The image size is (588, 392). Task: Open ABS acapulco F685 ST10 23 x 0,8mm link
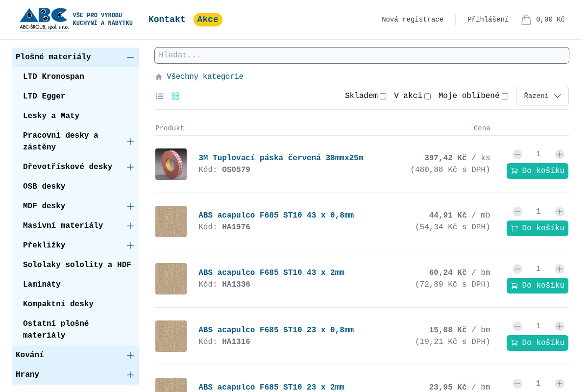pyautogui.click(x=276, y=330)
